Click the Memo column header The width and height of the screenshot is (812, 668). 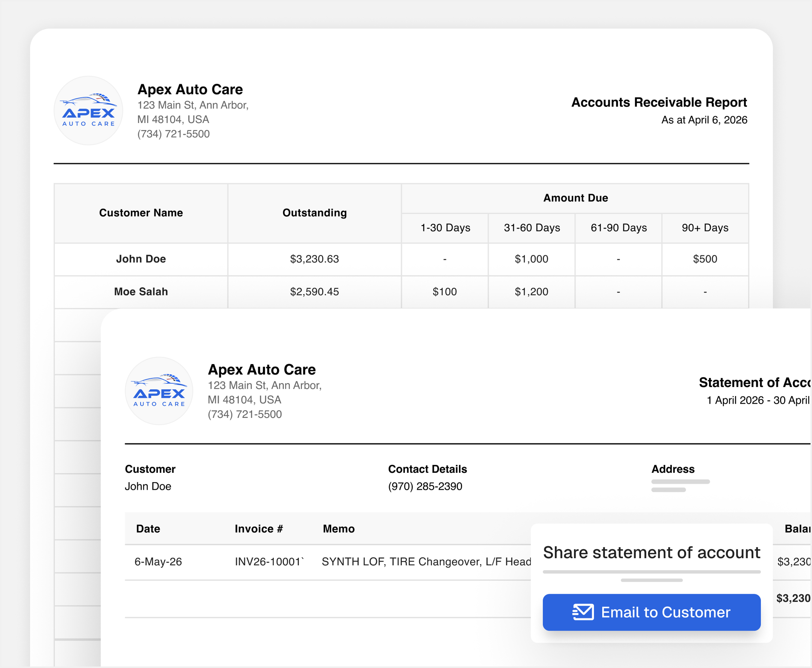[x=338, y=529]
